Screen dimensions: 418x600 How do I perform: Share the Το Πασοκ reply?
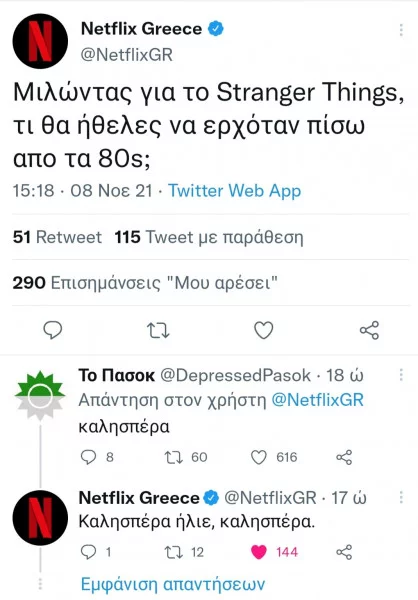[344, 457]
